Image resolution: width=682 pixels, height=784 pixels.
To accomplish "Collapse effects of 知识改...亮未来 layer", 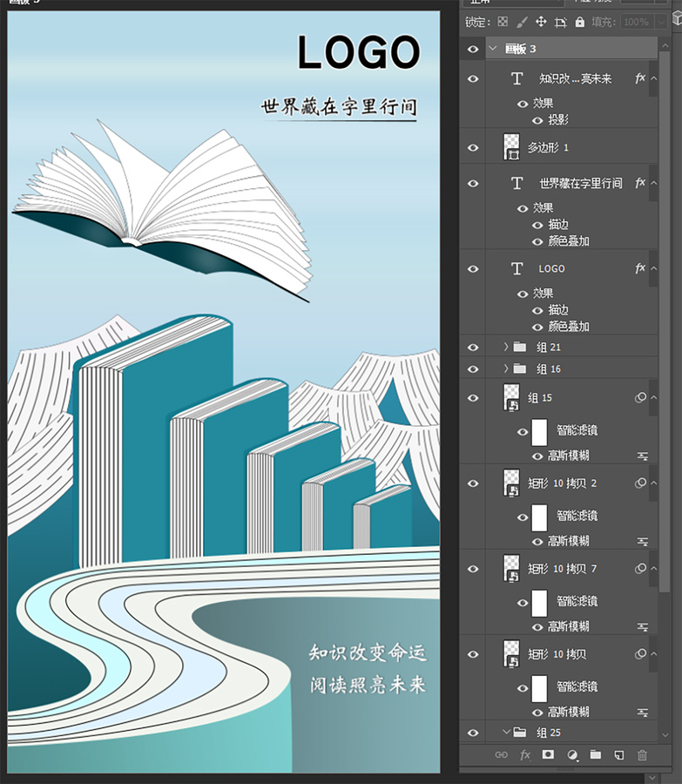I will 653,78.
